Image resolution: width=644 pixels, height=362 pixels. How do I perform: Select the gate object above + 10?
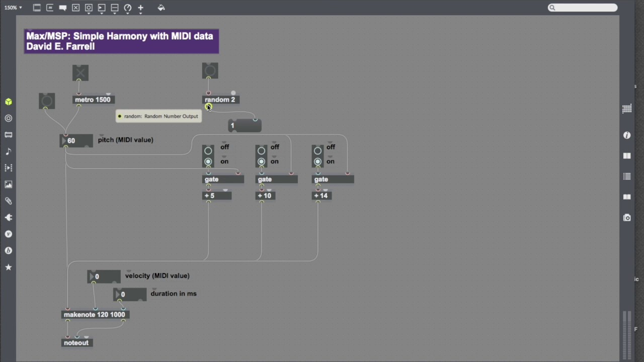(x=277, y=179)
